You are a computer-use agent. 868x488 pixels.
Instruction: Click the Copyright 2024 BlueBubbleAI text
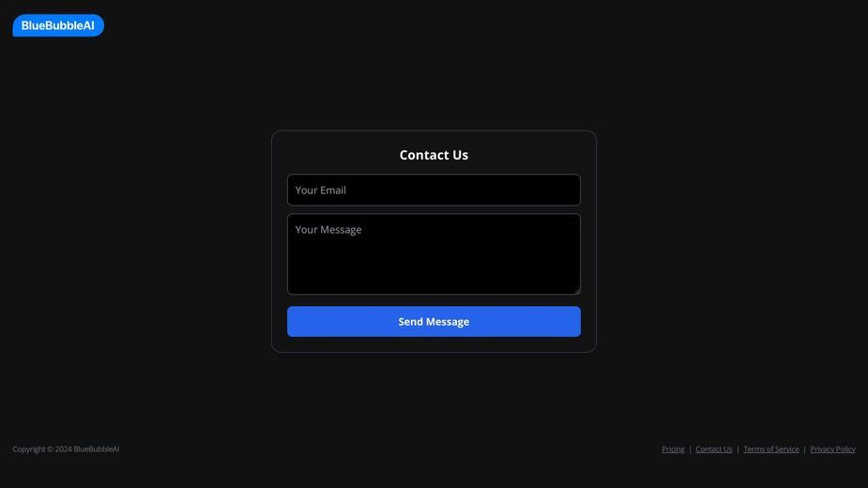[66, 450]
